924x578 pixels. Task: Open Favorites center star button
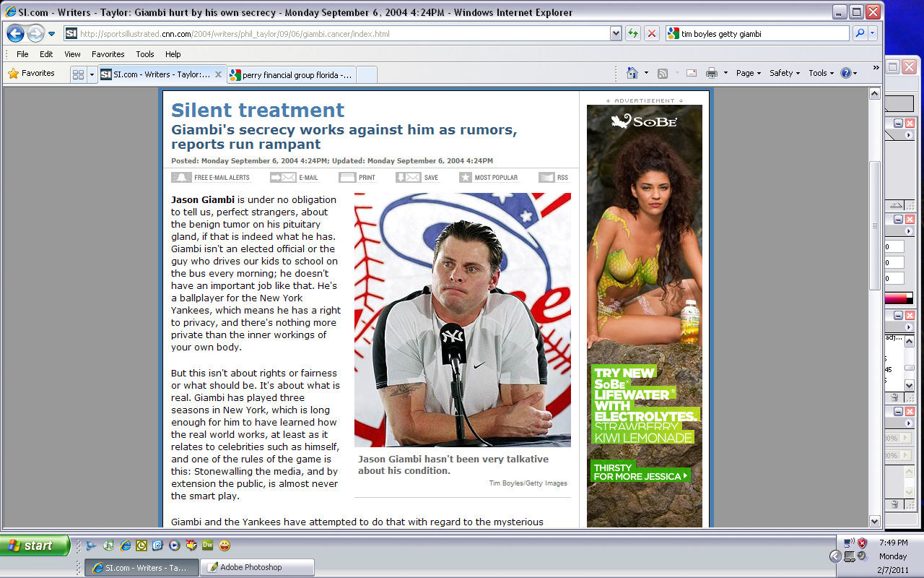pos(32,73)
